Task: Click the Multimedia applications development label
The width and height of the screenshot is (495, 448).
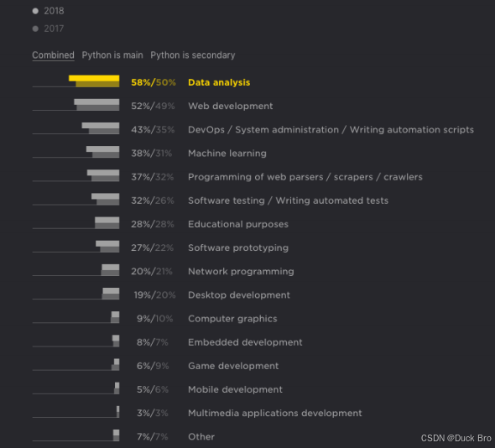Action: tap(275, 414)
